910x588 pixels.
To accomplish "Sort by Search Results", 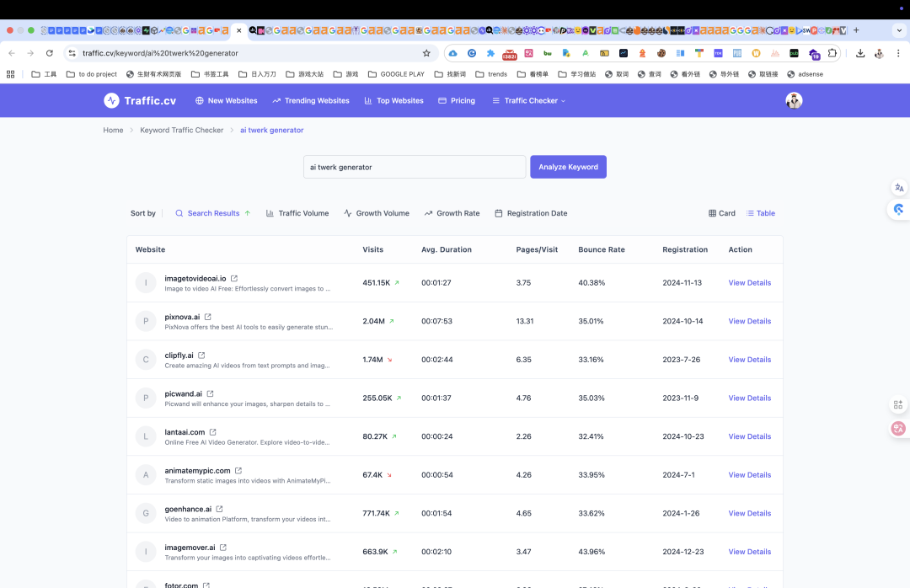I will tap(213, 213).
